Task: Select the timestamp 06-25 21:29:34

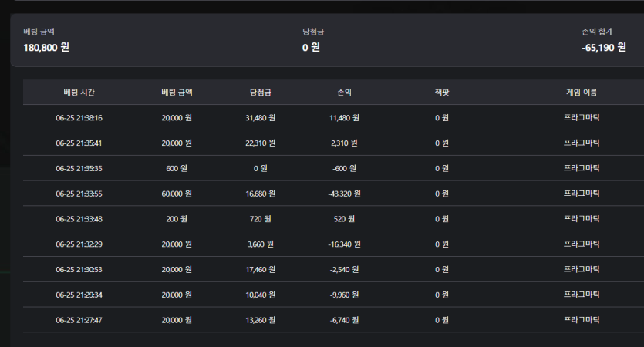Action: (79, 295)
